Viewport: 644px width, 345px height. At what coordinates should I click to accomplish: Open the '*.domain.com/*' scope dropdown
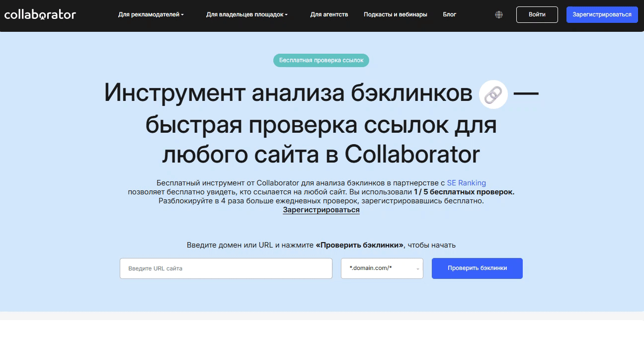pos(382,268)
